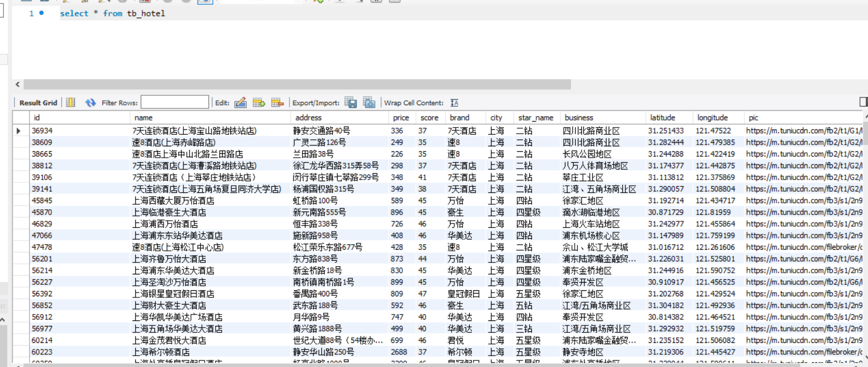Image resolution: width=868 pixels, height=367 pixels.
Task: Toggle the panel square at the result grid's right edge
Action: pyautogui.click(x=863, y=102)
